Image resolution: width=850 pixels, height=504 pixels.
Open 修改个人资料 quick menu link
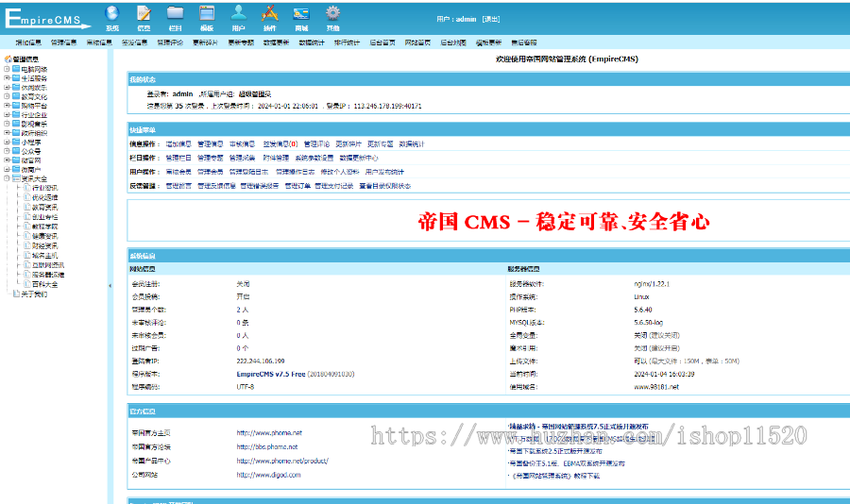[340, 172]
